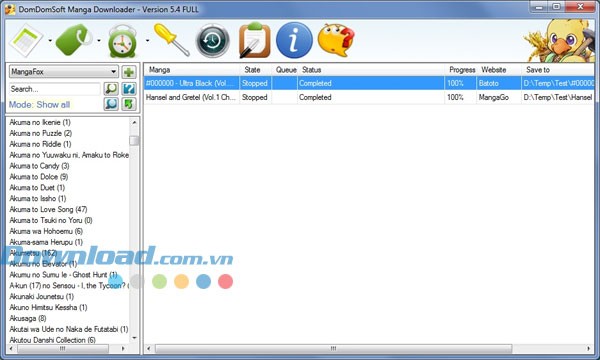
Task: Select Akuno Himitsu Kessha (1)
Action: click(x=48, y=307)
